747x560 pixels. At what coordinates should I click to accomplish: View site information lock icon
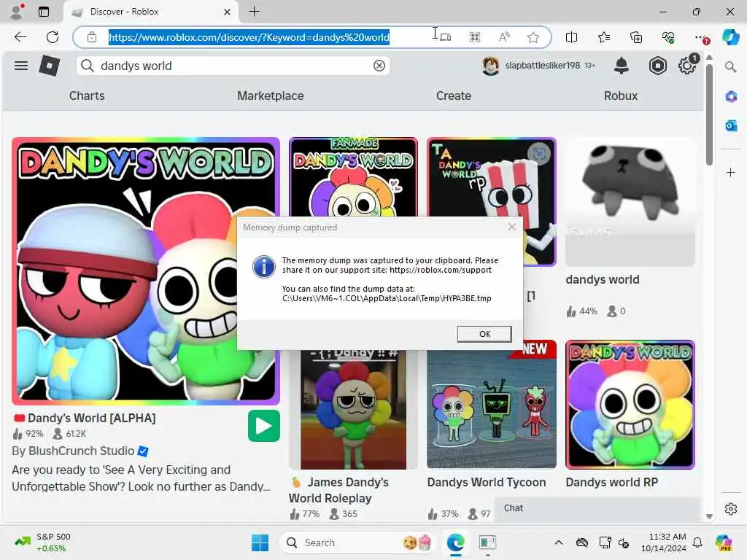92,37
